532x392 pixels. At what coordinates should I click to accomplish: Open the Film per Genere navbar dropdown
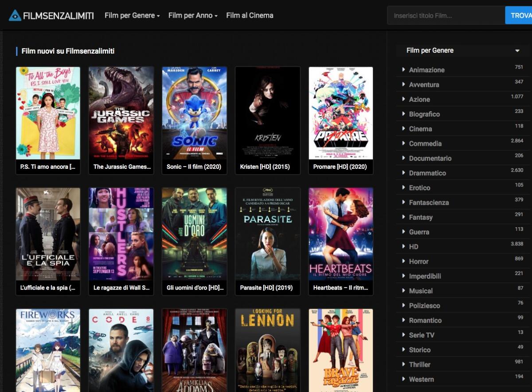(x=131, y=15)
